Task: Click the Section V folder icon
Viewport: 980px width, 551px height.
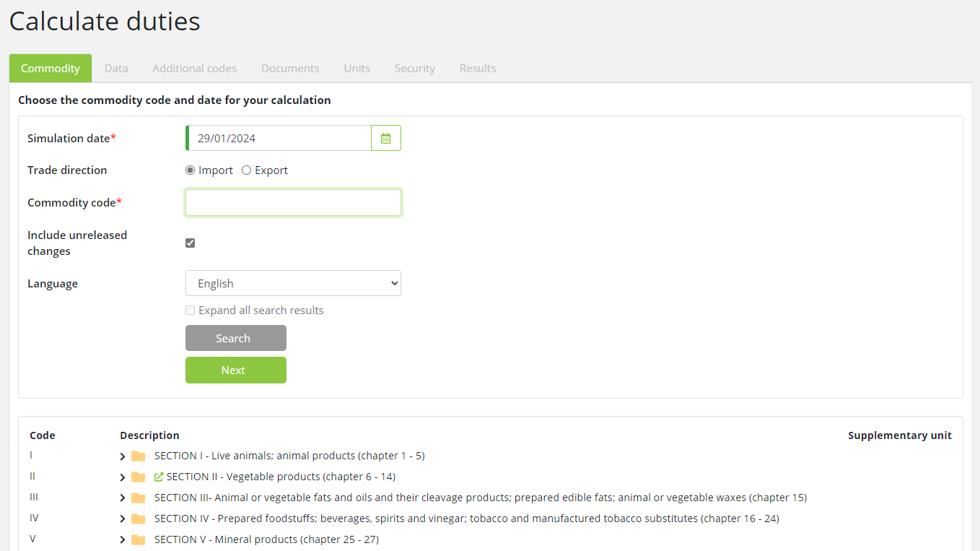Action: click(x=139, y=539)
